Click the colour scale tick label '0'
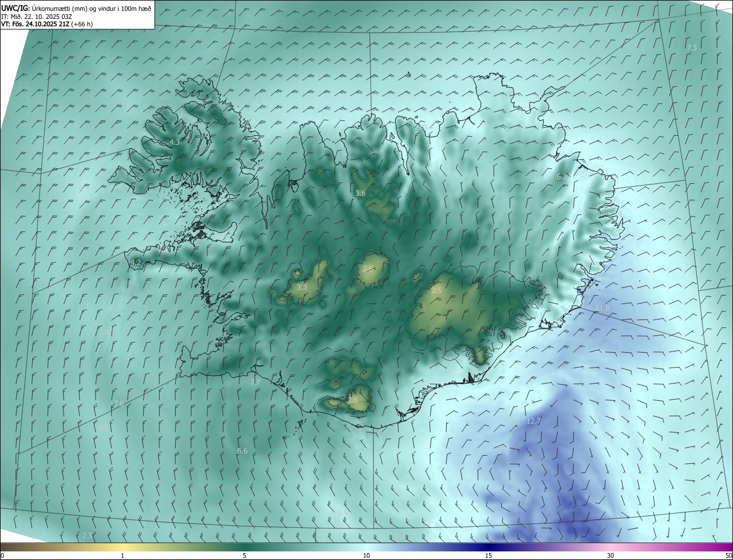The height and width of the screenshot is (560, 733). pos(2,555)
